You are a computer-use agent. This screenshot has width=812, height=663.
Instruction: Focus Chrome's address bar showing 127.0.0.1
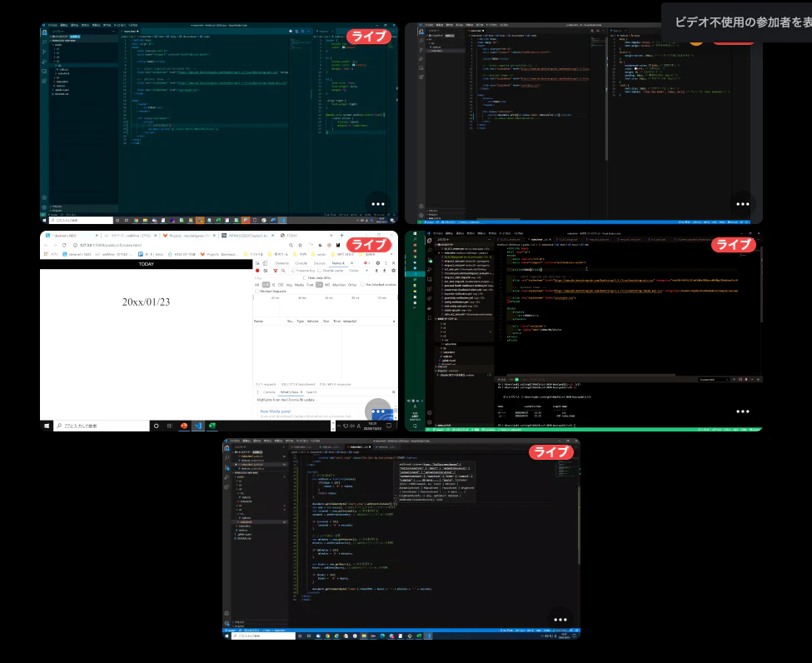179,245
